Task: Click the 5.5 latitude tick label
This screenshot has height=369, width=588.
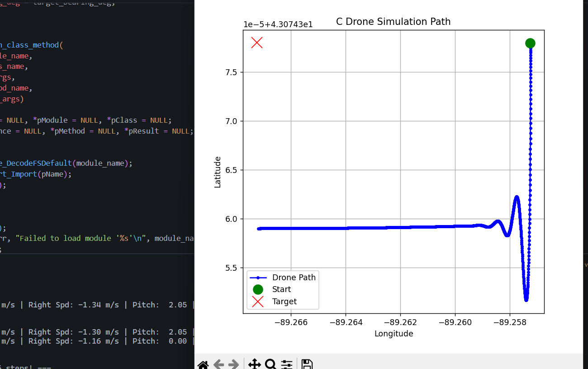Action: (x=232, y=268)
